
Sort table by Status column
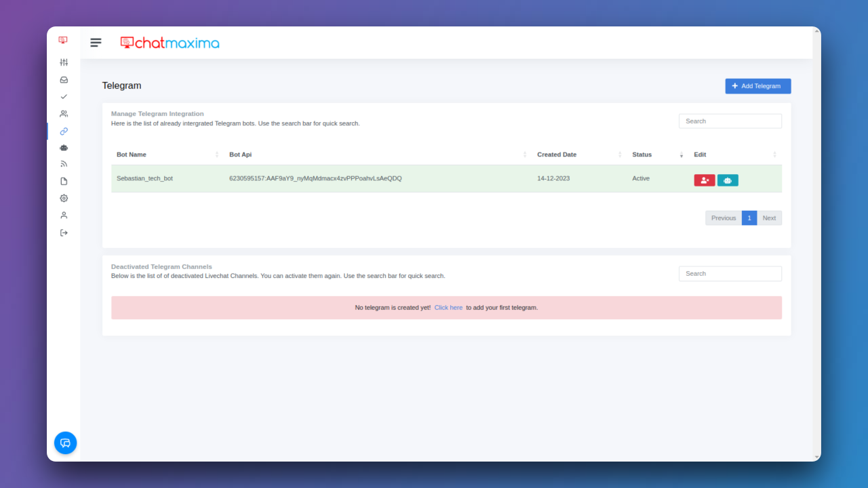click(x=657, y=155)
